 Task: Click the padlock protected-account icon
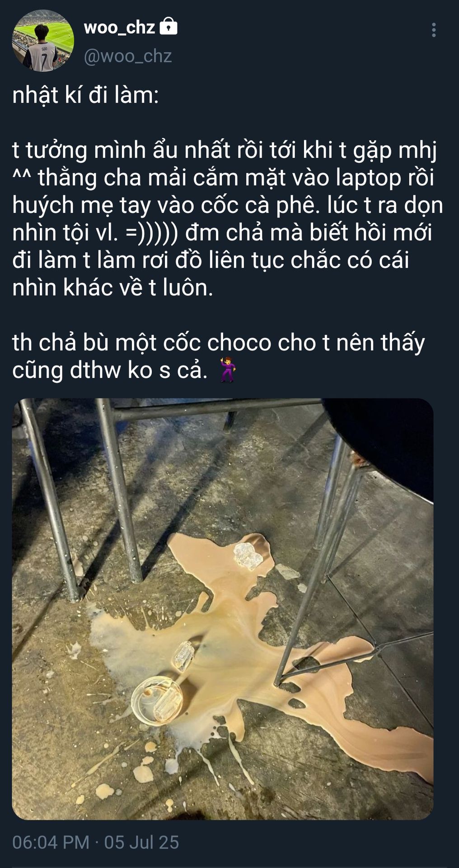coord(169,26)
